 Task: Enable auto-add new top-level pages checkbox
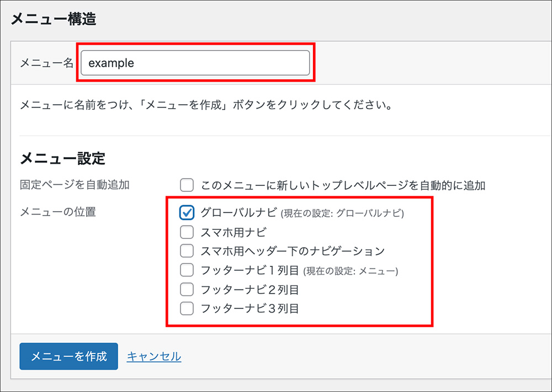click(187, 185)
